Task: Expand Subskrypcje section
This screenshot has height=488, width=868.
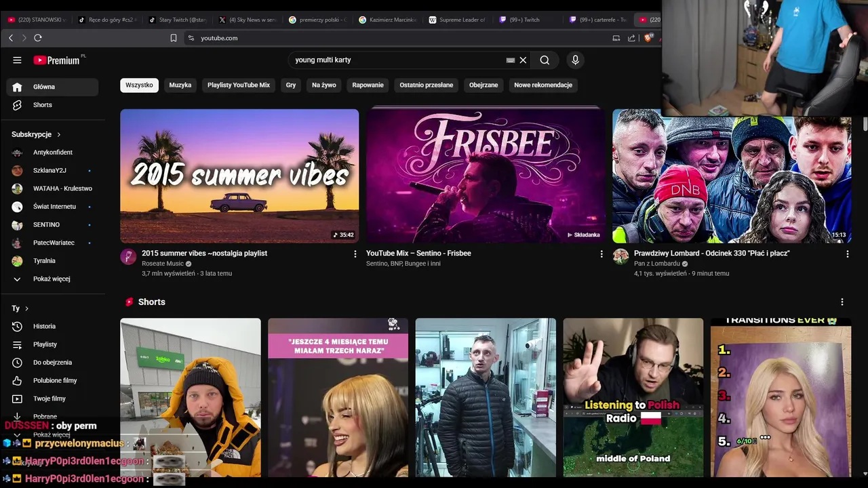Action: [36, 134]
